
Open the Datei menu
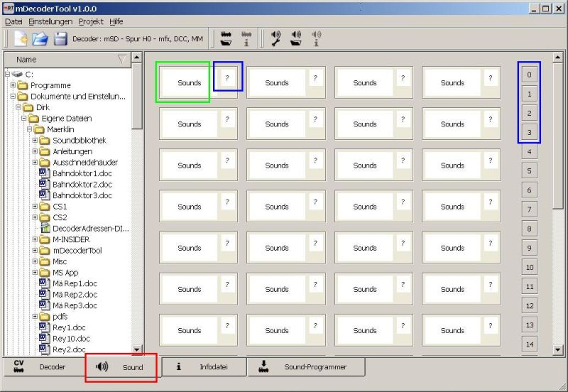(x=13, y=22)
